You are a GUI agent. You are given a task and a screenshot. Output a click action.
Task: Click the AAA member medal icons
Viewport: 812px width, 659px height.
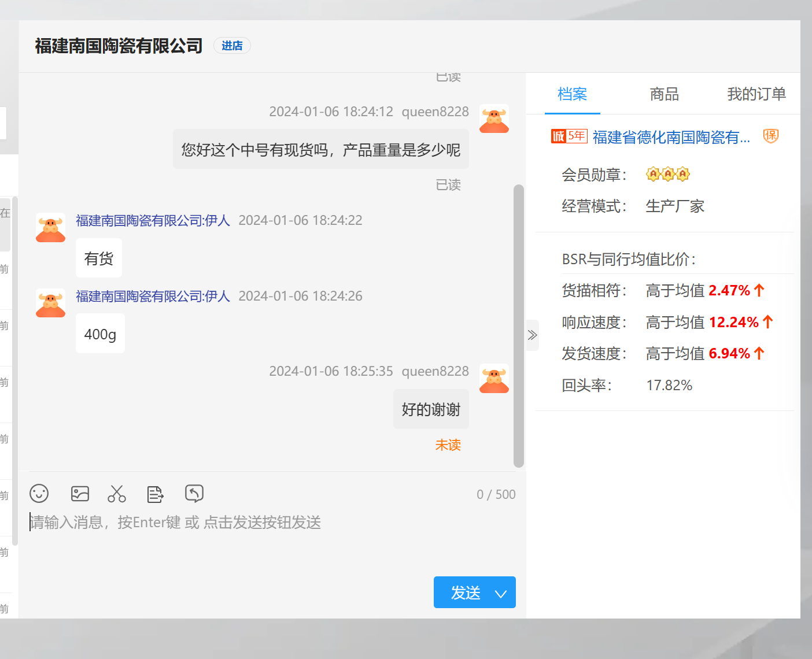[x=668, y=174]
